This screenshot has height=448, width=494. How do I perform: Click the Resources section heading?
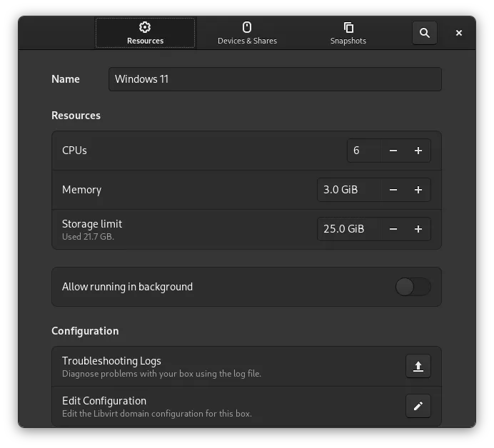pyautogui.click(x=76, y=116)
